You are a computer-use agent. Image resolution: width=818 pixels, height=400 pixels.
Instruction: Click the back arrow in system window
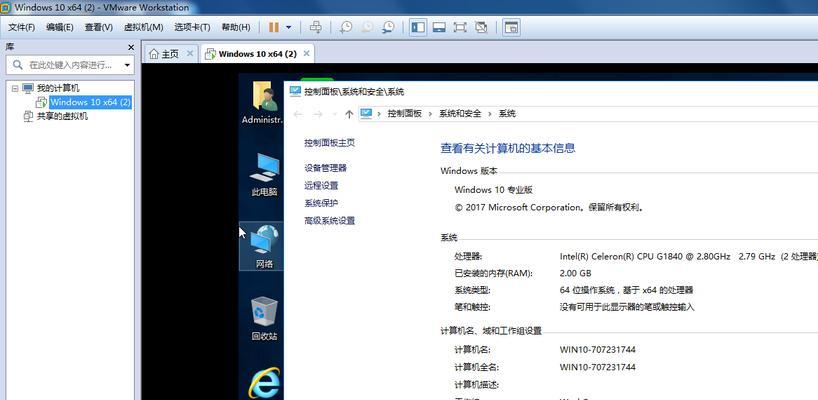(x=298, y=114)
